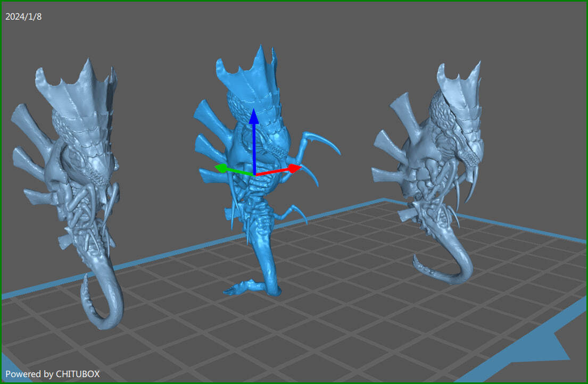Click the Powered by CHITUBOX watermark text

coord(53,374)
